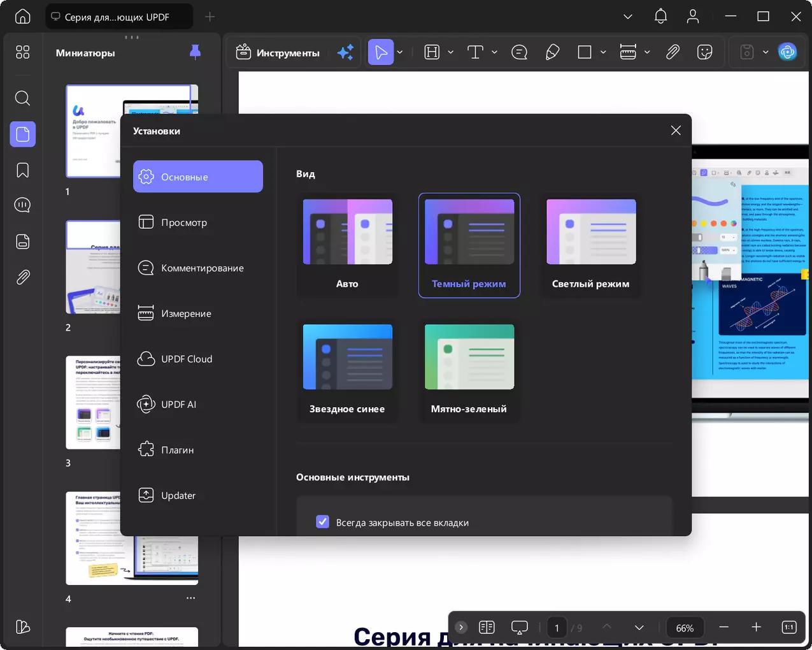Viewport: 812px width, 650px height.
Task: Select the Просмотр settings category
Action: [198, 222]
